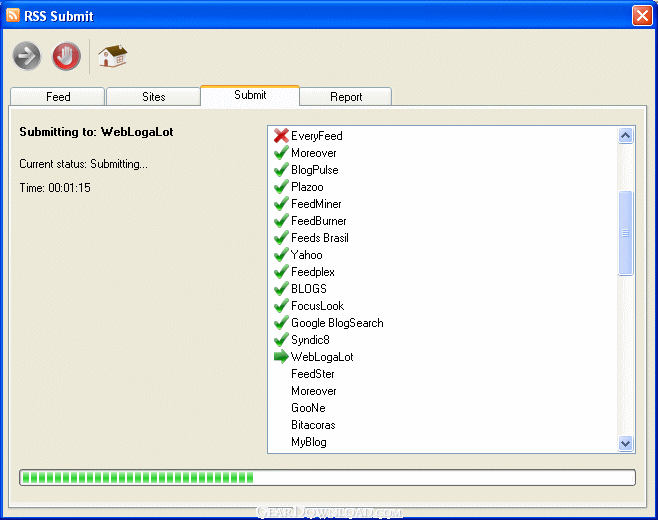658x520 pixels.
Task: Click the site list scrollbar thumb
Action: click(x=625, y=233)
